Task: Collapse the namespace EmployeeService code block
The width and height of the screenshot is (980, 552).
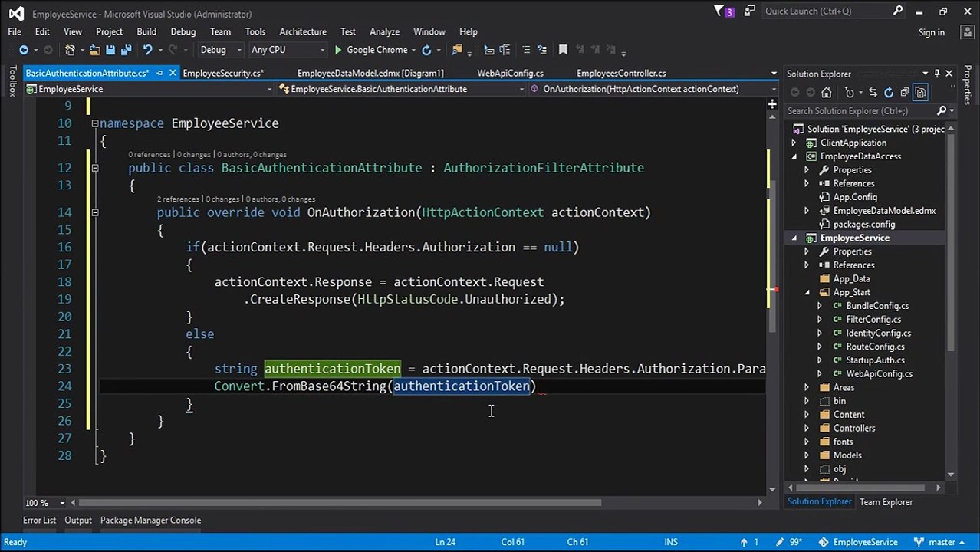Action: 95,123
